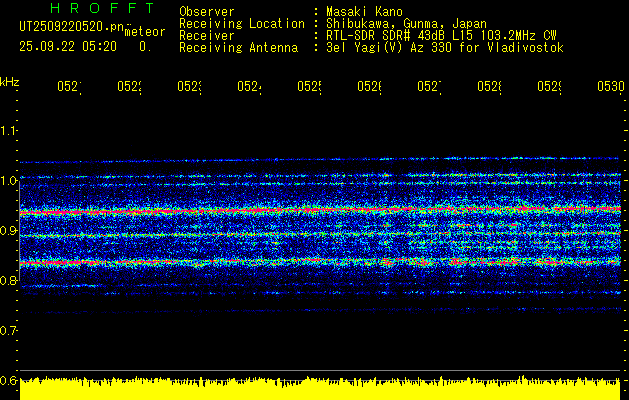The width and height of the screenshot is (629, 400).
Task: Select the 3el Yagi(V) Az 330 antenna text
Action: tap(445, 48)
